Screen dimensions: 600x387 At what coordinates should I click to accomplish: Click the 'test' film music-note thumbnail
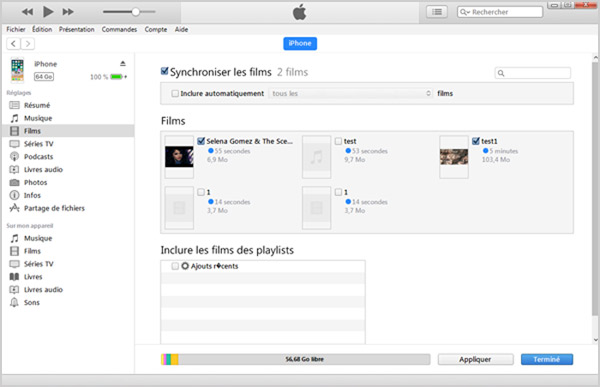tap(316, 157)
